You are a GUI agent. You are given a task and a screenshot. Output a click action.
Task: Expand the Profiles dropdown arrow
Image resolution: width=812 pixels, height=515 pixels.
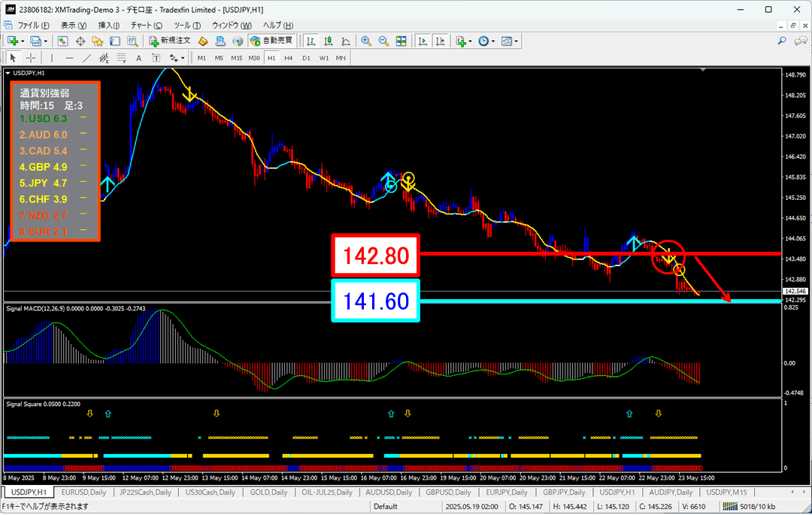click(x=46, y=41)
